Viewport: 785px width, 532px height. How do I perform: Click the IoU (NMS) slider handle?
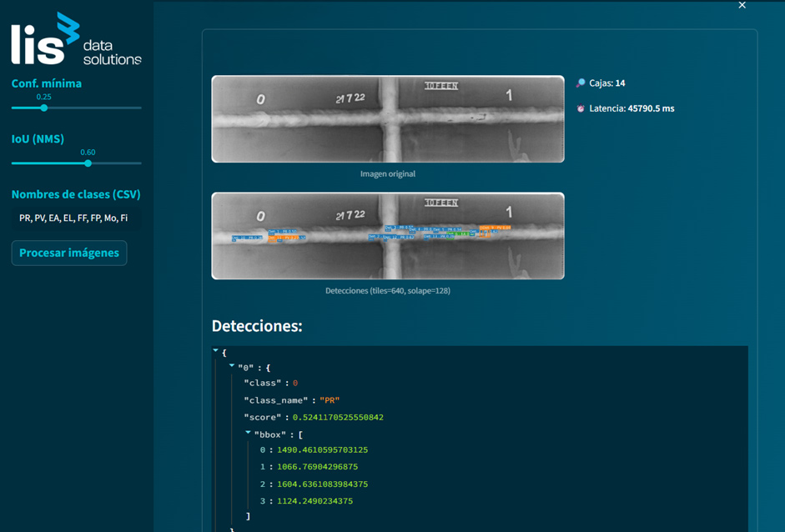click(88, 163)
